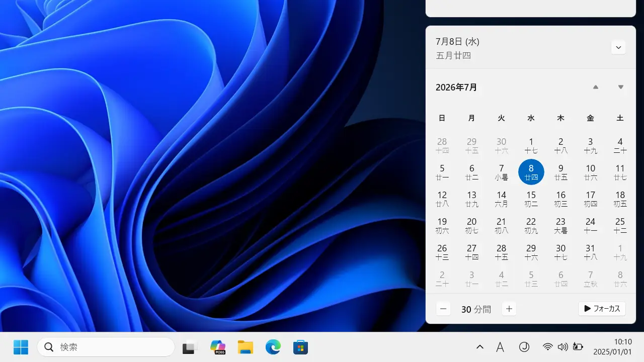
Task: Click the search box labeled 検索
Action: tap(106, 347)
